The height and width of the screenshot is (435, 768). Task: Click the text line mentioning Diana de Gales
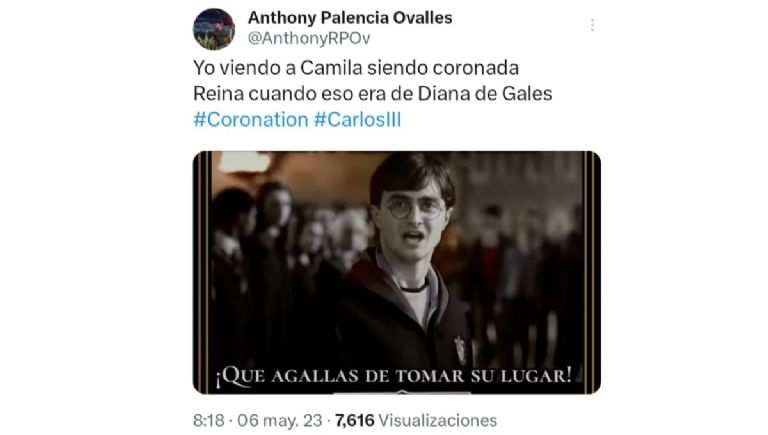click(373, 94)
